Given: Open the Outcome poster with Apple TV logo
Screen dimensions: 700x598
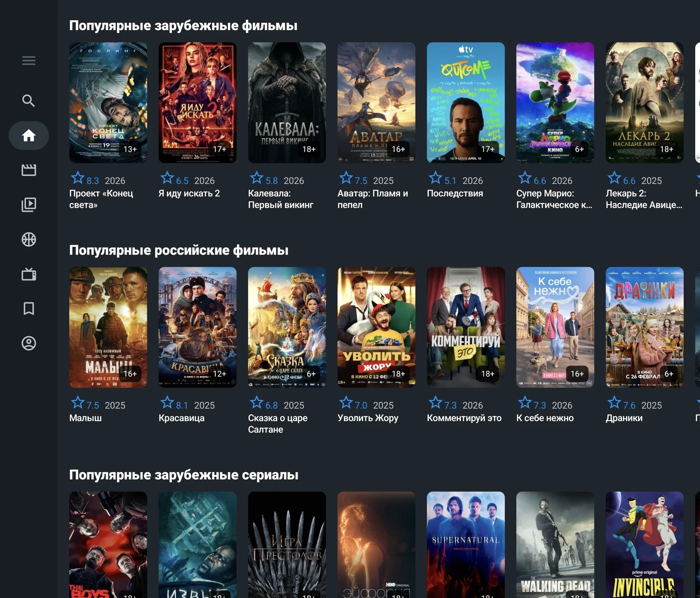Looking at the screenshot, I should [466, 102].
